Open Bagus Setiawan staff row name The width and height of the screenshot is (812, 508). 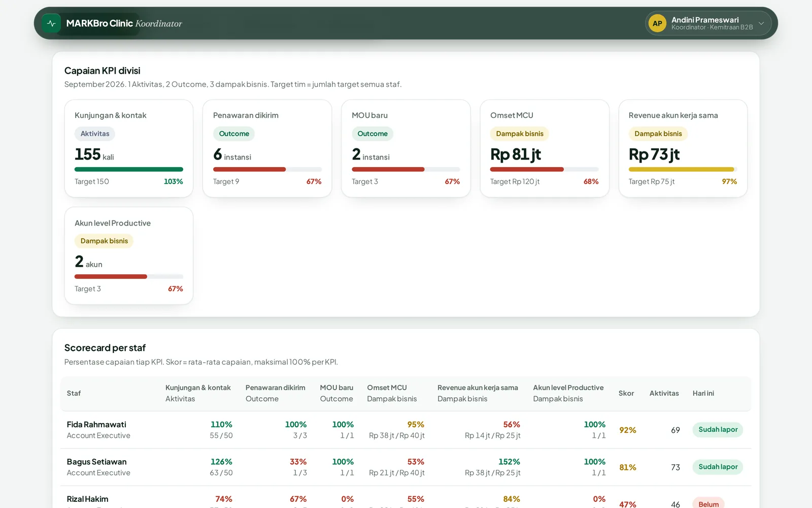96,462
